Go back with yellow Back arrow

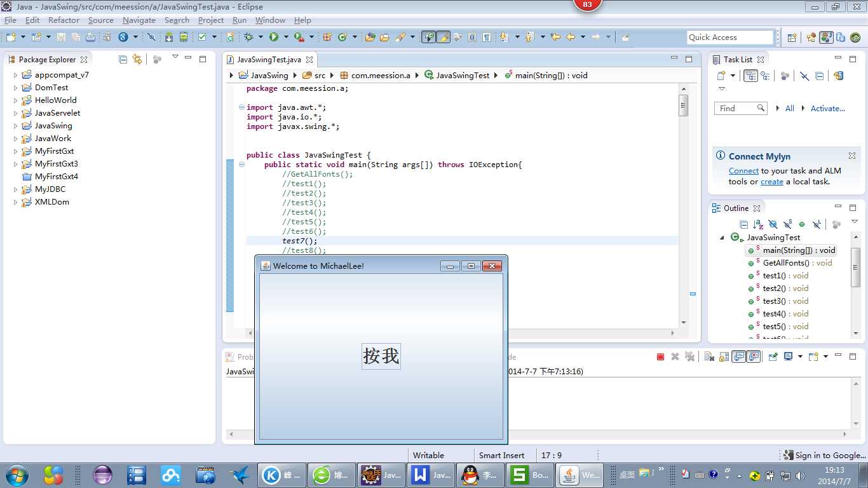click(571, 37)
